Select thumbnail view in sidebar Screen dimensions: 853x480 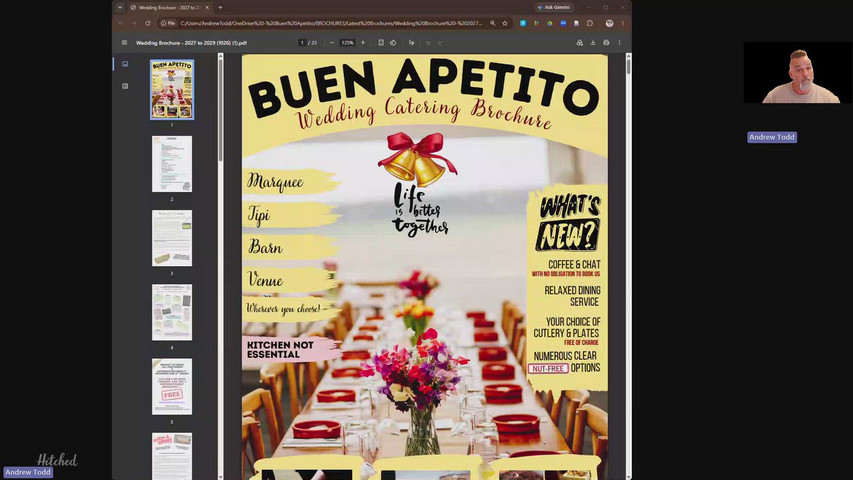point(125,64)
